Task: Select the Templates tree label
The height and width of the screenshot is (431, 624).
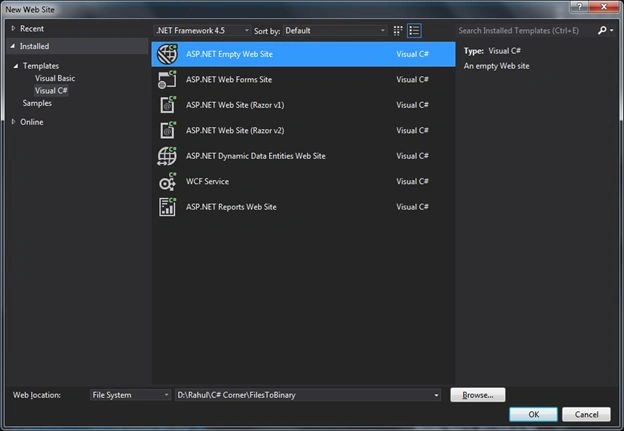Action: (41, 66)
